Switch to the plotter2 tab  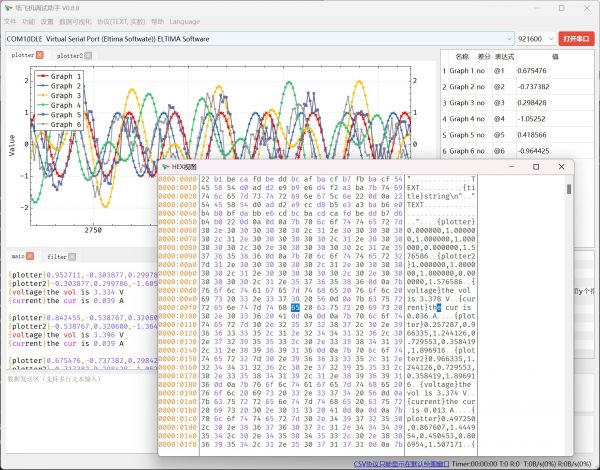pos(70,56)
